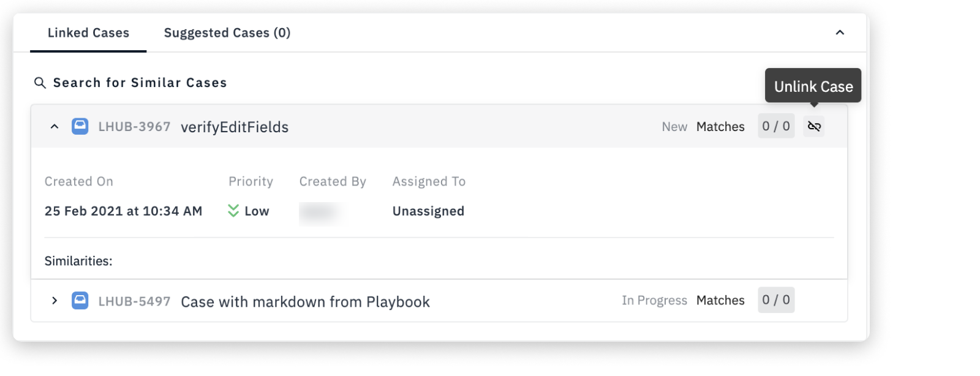Click the case type icon beside LHUB-5497

(x=80, y=301)
